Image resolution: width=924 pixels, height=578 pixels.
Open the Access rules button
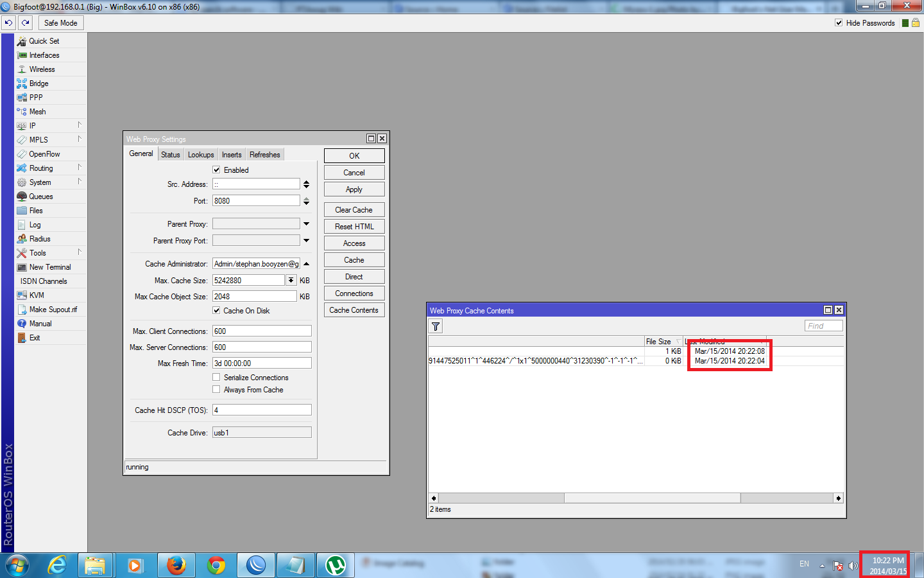click(354, 243)
